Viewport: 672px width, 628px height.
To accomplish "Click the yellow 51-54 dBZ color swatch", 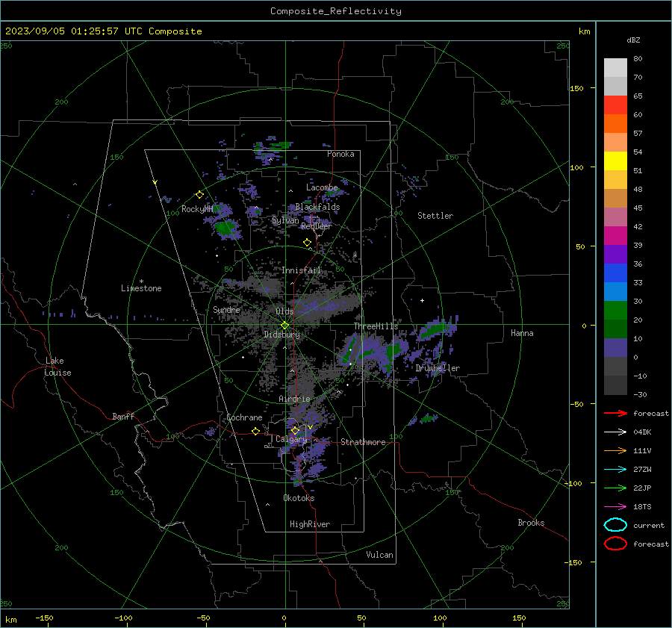I will [615, 161].
